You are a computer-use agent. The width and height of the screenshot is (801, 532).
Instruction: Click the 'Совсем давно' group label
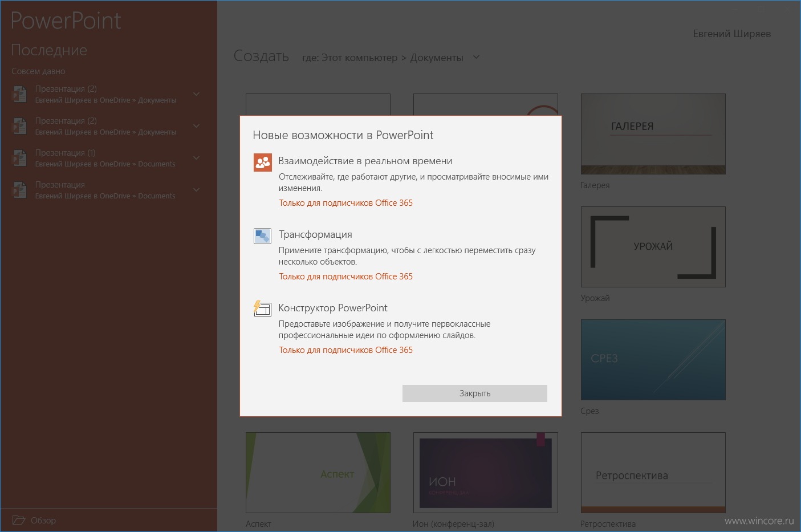(x=38, y=71)
